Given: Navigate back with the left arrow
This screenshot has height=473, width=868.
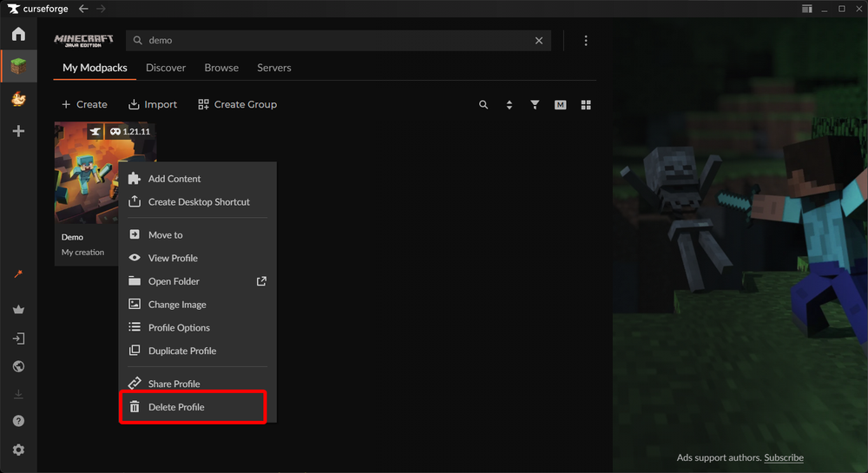Looking at the screenshot, I should coord(83,9).
